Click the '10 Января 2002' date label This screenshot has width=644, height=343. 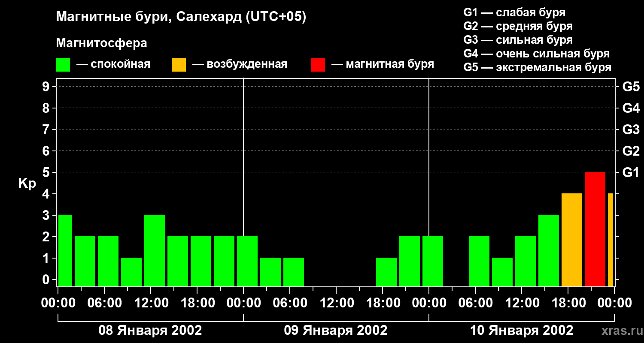tap(522, 331)
